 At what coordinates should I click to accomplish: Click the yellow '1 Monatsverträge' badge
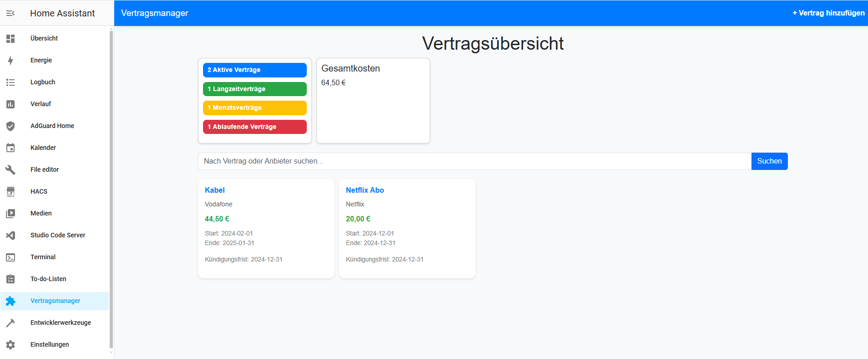click(x=255, y=108)
